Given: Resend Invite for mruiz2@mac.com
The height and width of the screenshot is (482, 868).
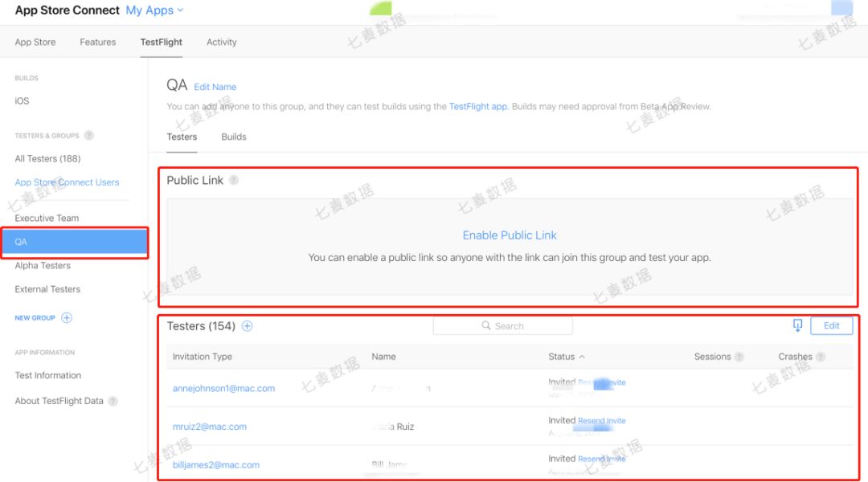Looking at the screenshot, I should point(602,421).
